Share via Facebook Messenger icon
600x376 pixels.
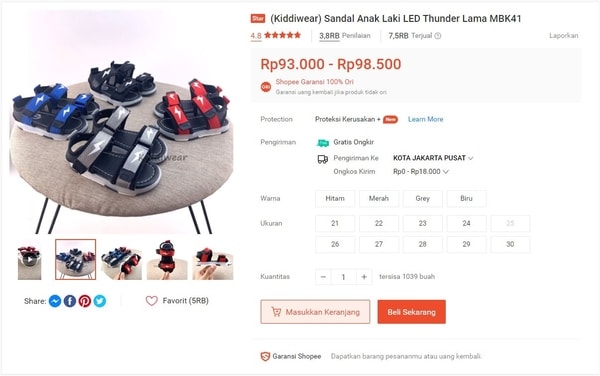(55, 301)
